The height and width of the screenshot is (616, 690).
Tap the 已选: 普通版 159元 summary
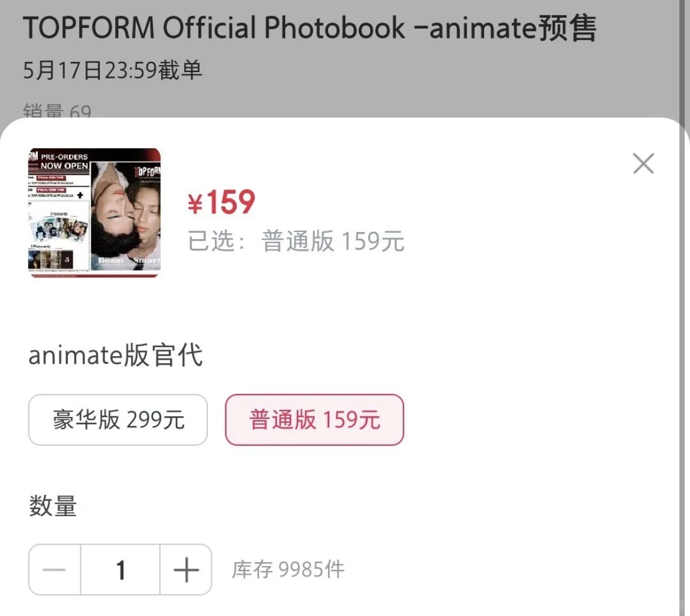296,241
